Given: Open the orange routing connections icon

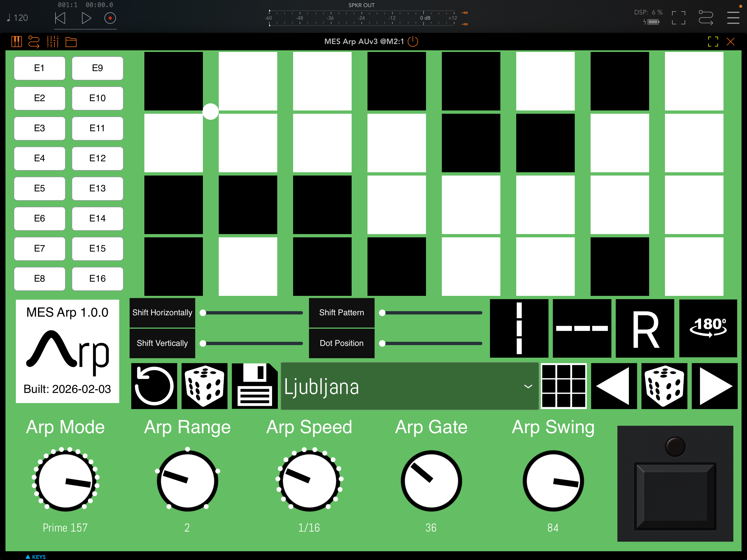Looking at the screenshot, I should coord(34,42).
